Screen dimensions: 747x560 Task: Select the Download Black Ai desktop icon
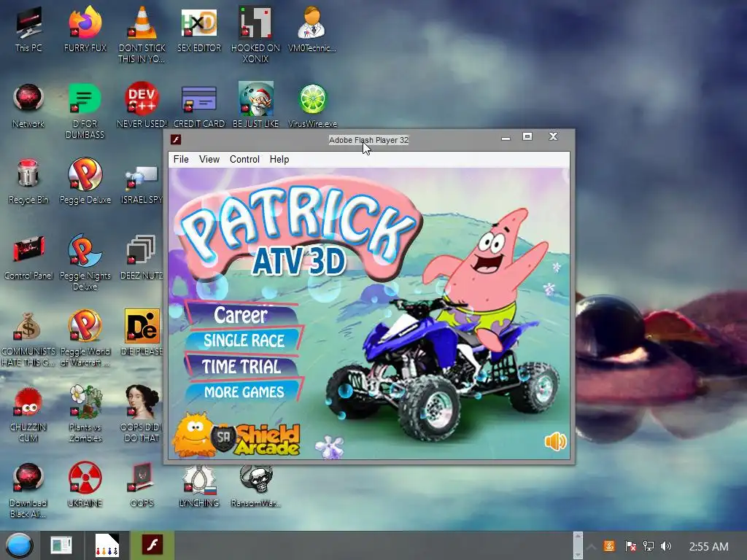pyautogui.click(x=28, y=489)
